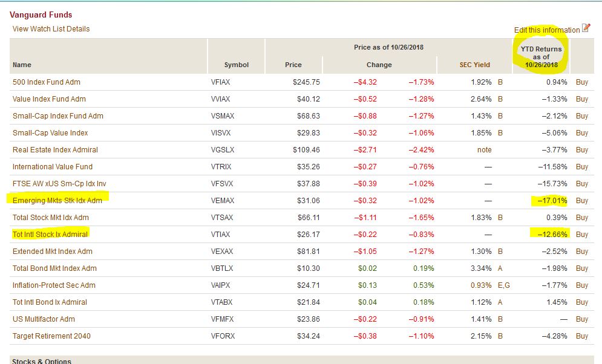Click the –12.66% YTD return value
This screenshot has height=364, width=602.
(x=552, y=235)
